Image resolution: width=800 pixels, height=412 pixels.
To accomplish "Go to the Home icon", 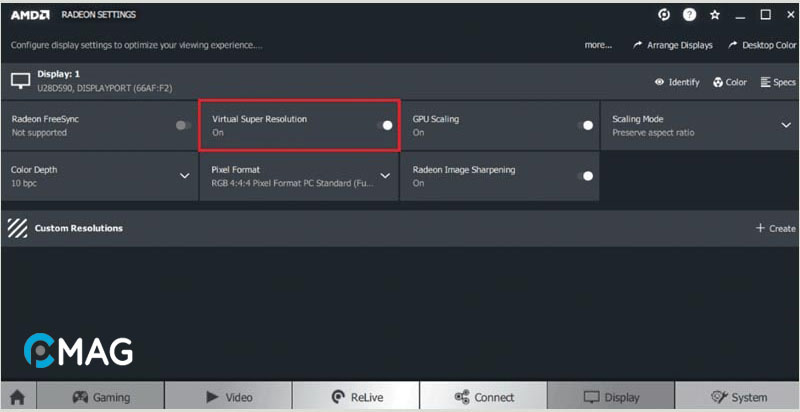I will (x=18, y=396).
